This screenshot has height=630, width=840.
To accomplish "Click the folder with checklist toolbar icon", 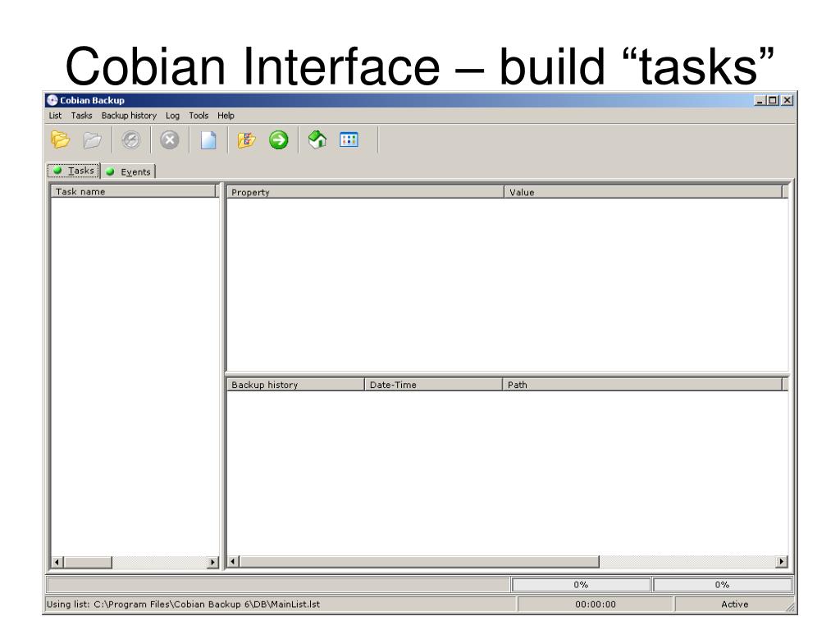I will (x=246, y=140).
